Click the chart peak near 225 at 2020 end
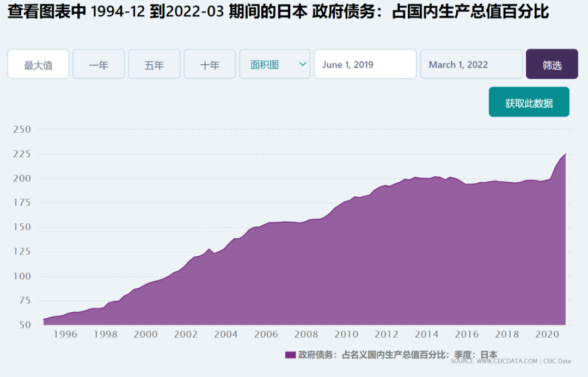This screenshot has height=377, width=588. 565,154
